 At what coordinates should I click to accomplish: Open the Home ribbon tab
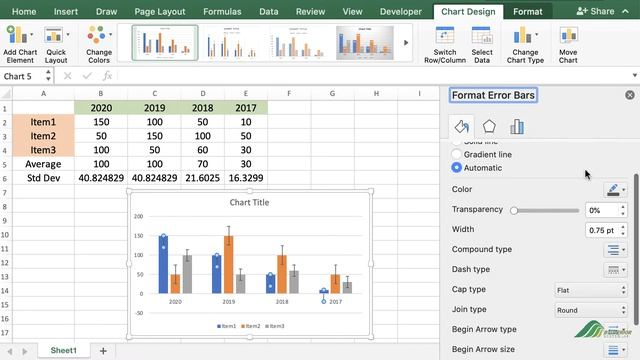pyautogui.click(x=24, y=11)
